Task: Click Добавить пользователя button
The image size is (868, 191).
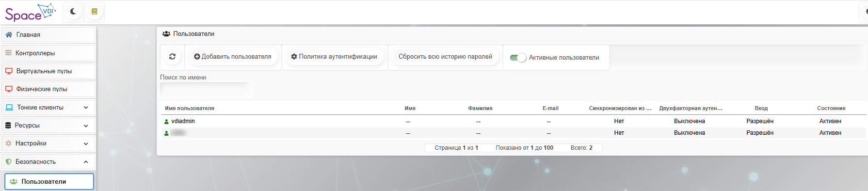Action: [233, 57]
